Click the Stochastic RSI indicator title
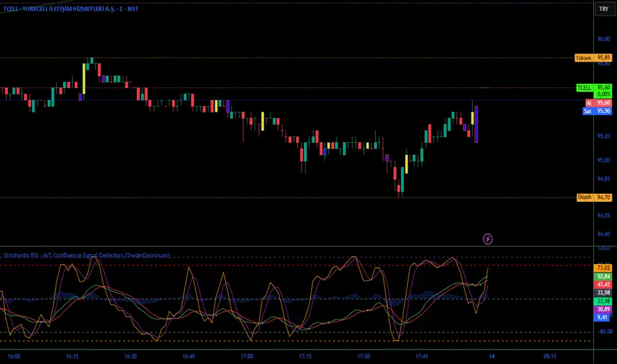 click(x=86, y=255)
